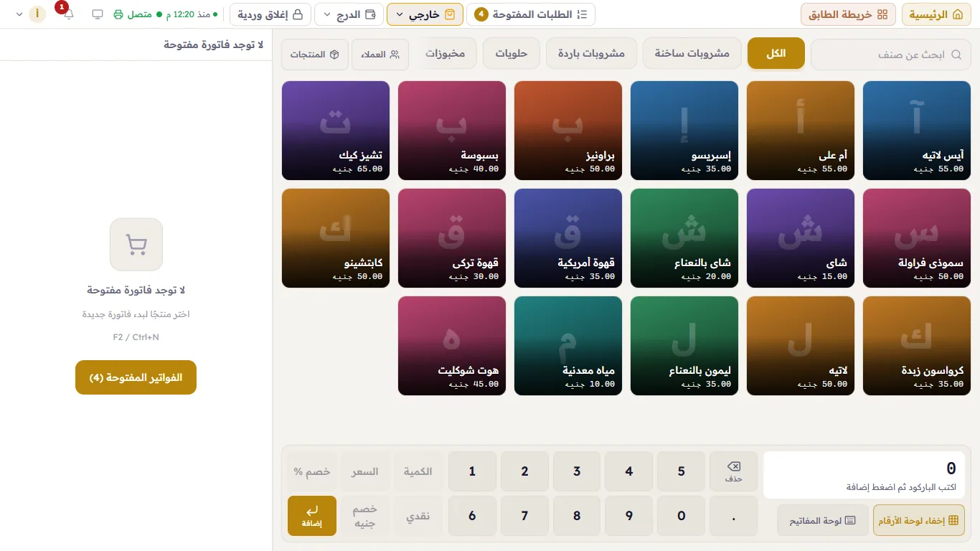Click the barcode entry field

point(864,475)
